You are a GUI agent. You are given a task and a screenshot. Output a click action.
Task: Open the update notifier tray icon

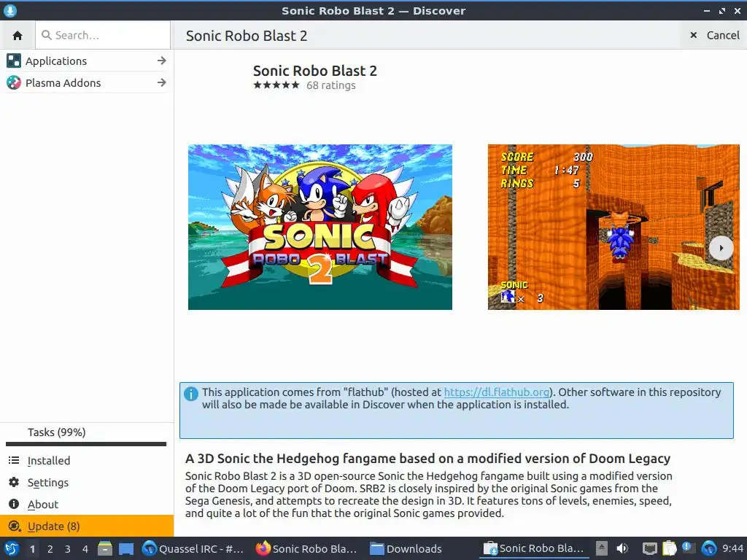pos(689,548)
